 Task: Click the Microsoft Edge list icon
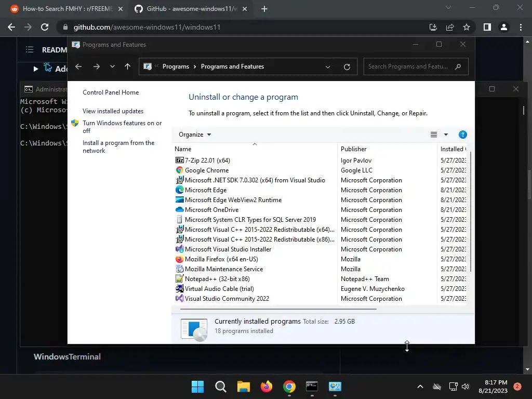tap(179, 190)
